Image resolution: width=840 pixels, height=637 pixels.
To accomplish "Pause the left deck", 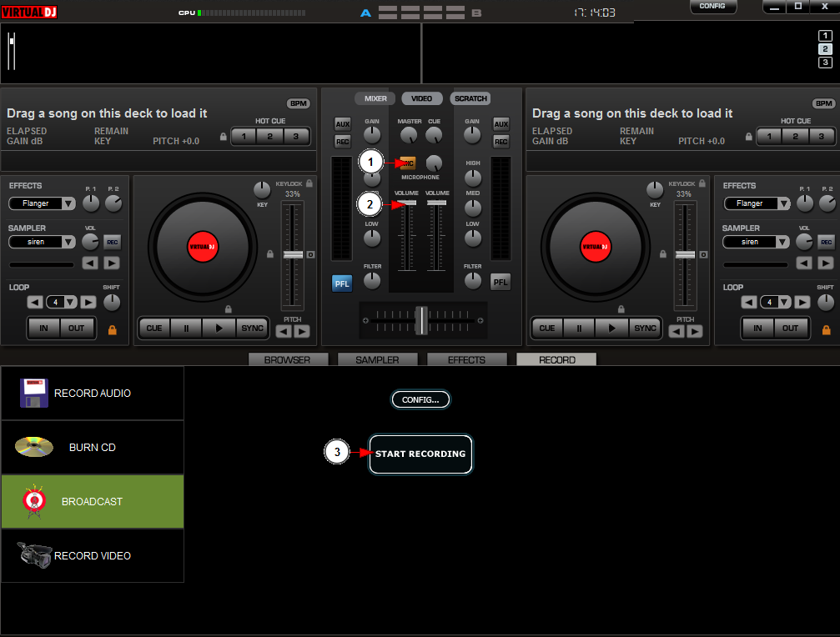I will click(186, 329).
